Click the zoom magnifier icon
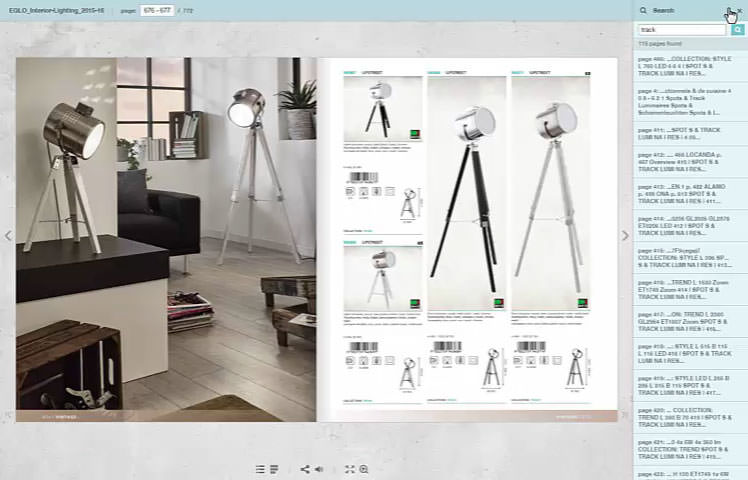748x480 pixels. [x=364, y=469]
